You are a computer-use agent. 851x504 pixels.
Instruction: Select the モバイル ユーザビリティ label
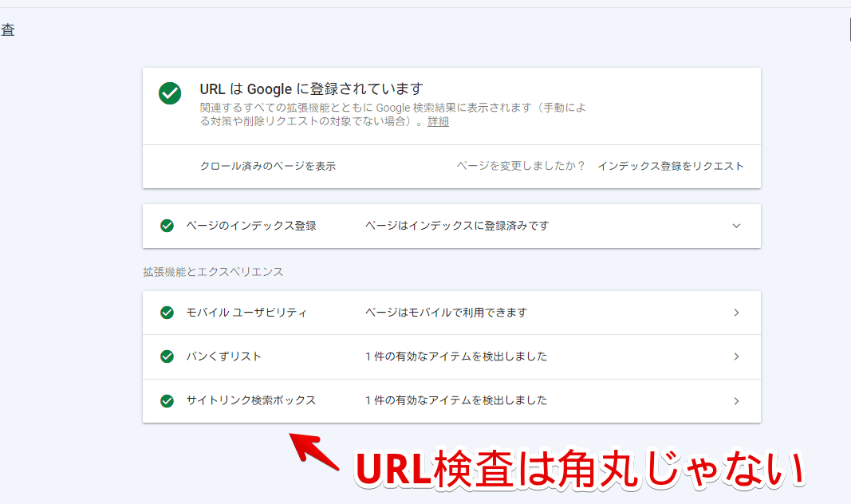coord(246,313)
